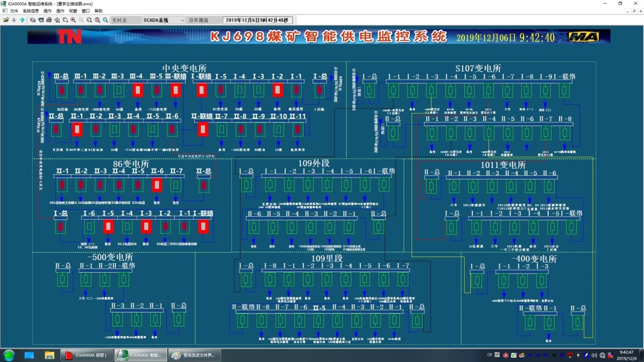644x362 pixels.
Task: Click the zoom in magnifier with plus sign
Action: click(73, 20)
